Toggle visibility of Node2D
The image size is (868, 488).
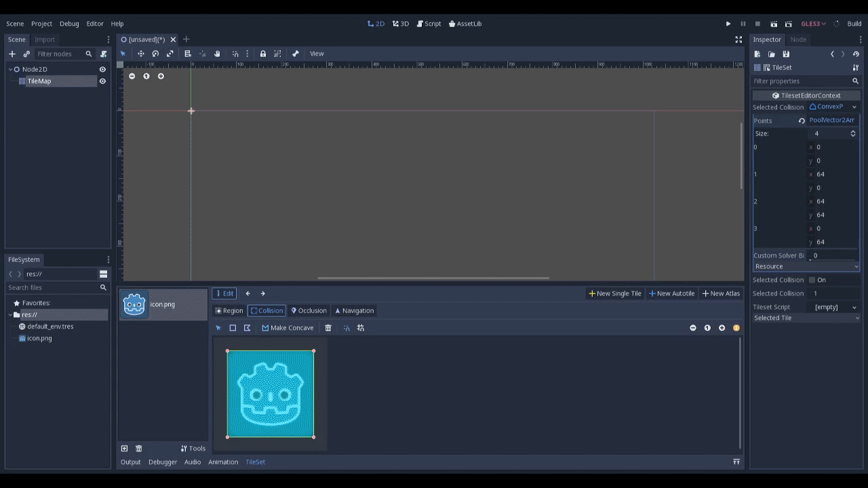[x=102, y=69]
